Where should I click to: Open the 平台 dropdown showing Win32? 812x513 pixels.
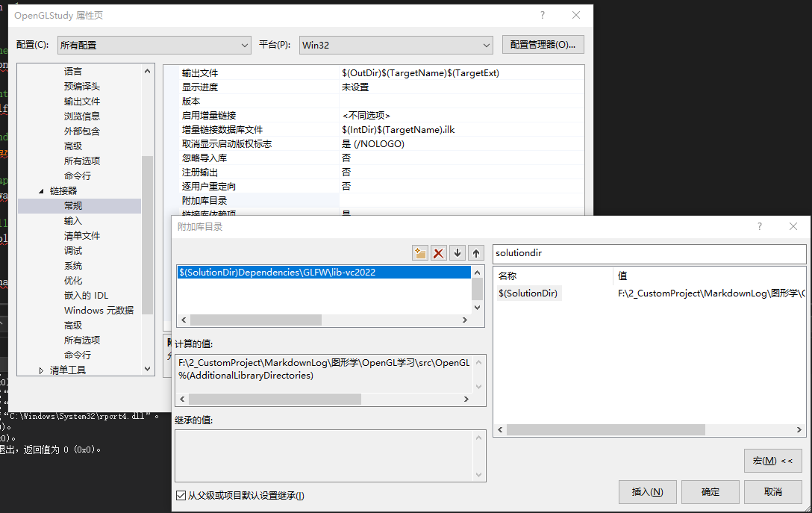(x=396, y=45)
